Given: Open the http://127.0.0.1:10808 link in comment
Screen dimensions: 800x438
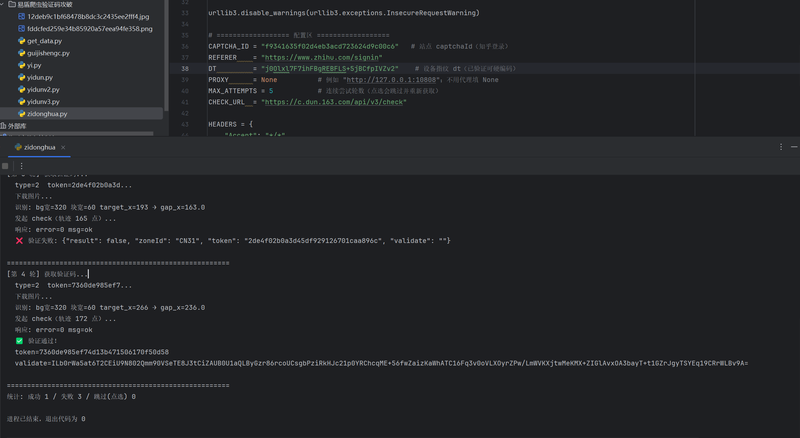Looking at the screenshot, I should (x=392, y=80).
